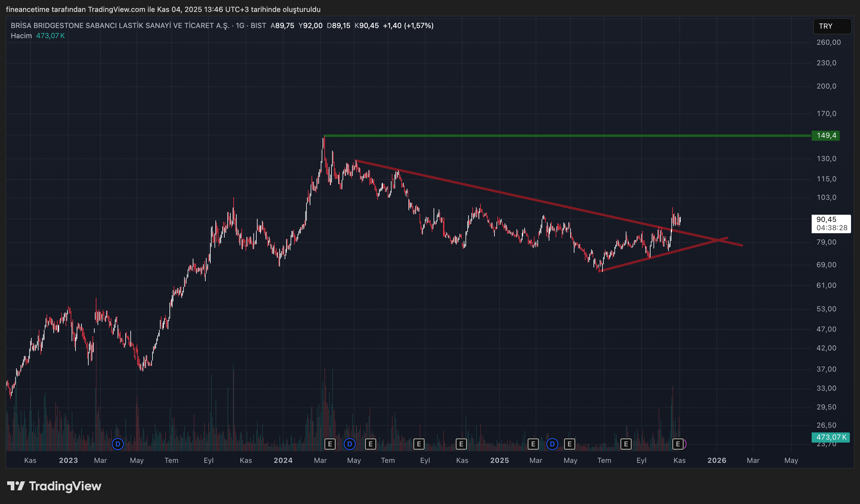Screen dimensions: 860x504
Task: Open the earnings marker near May 2025
Action: 569,444
